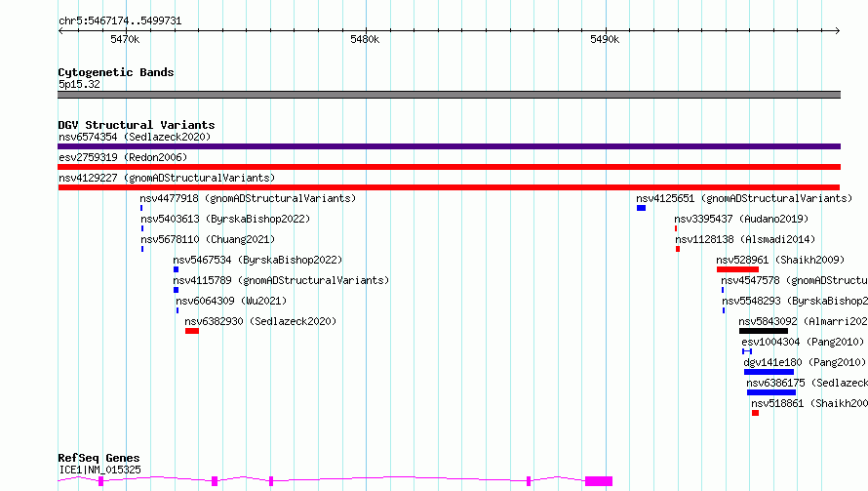The height and width of the screenshot is (491, 868).
Task: Open the ICE1|NM_015325 gene label
Action: [99, 470]
